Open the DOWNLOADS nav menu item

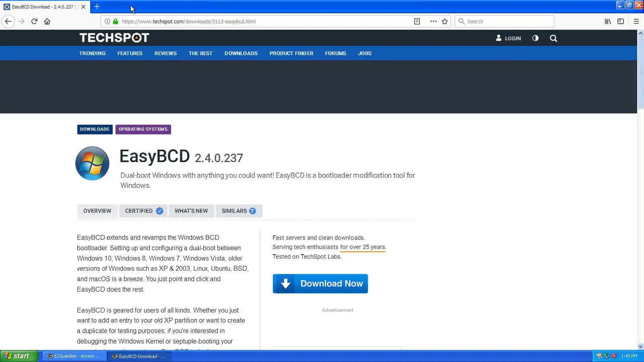pyautogui.click(x=241, y=53)
